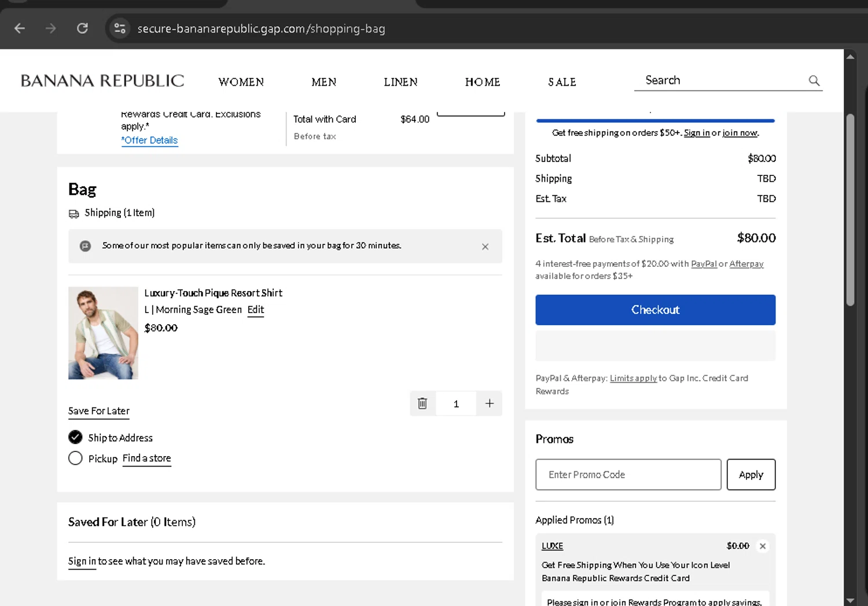Remove the LUXE applied promo
The width and height of the screenshot is (868, 606).
click(x=763, y=546)
